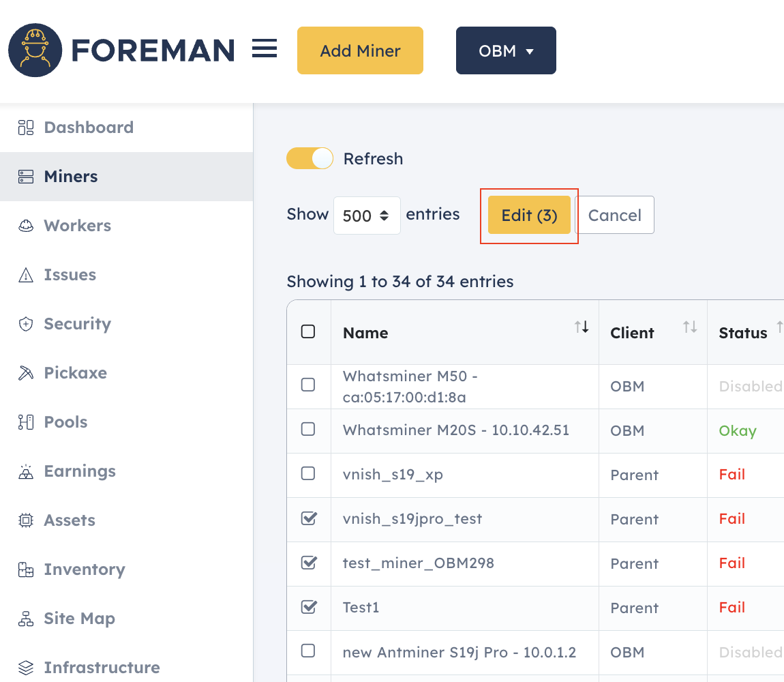The width and height of the screenshot is (784, 682).
Task: Sort table by Name column arrows
Action: (582, 327)
